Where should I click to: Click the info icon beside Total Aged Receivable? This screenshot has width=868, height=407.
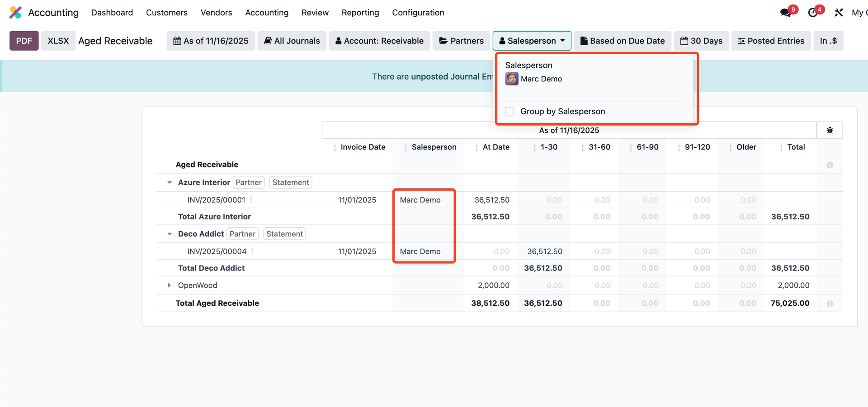(x=830, y=304)
